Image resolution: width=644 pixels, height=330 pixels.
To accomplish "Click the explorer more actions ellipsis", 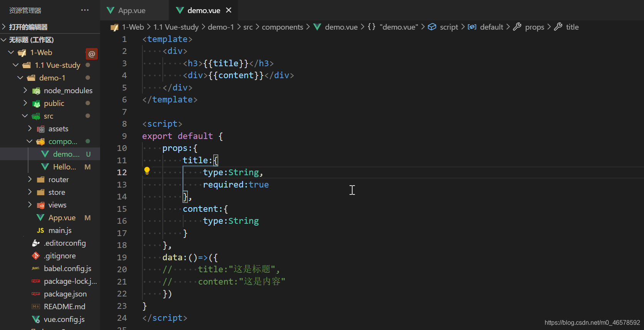I will pos(85,10).
